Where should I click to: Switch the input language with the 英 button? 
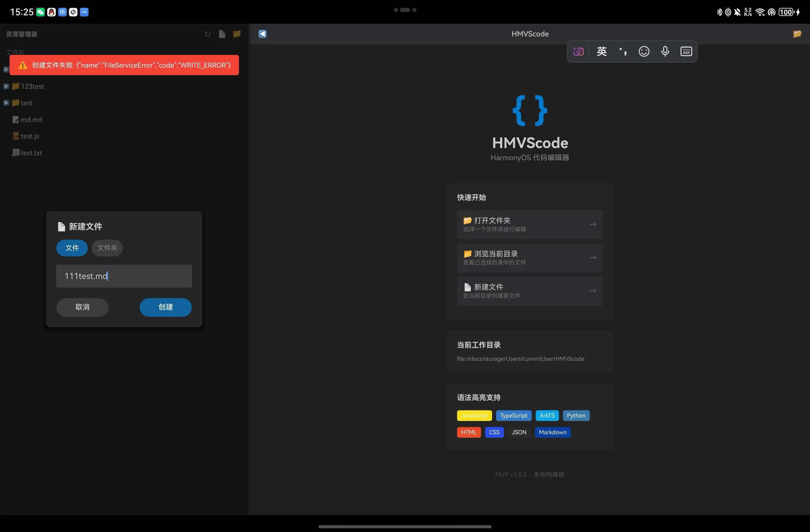pyautogui.click(x=601, y=51)
